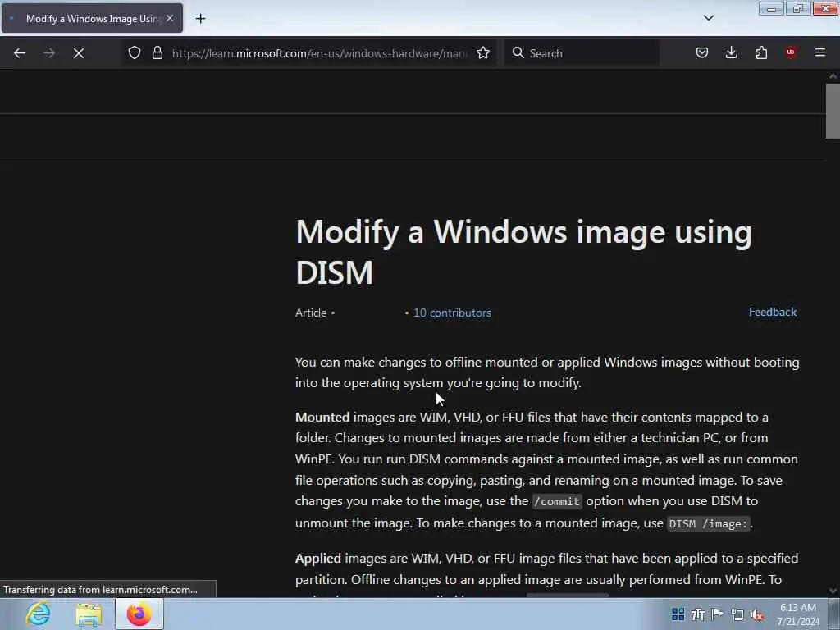
Task: Open the 10 contributors link
Action: 452,313
